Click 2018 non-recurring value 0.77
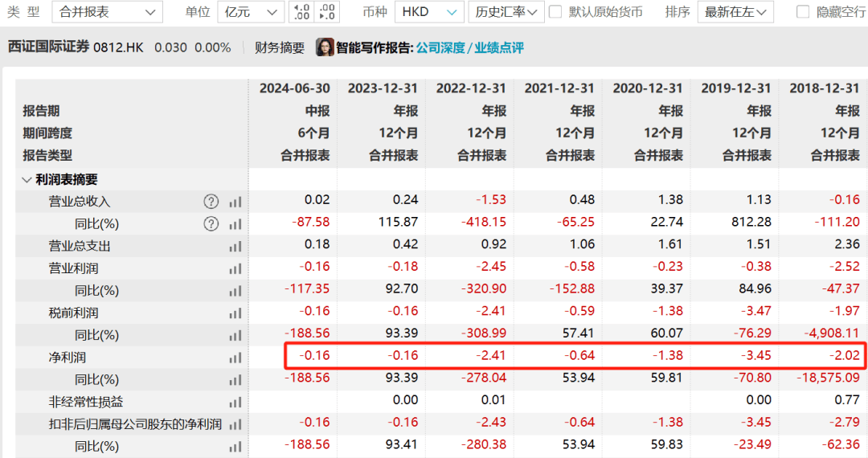The height and width of the screenshot is (458, 868). (848, 400)
